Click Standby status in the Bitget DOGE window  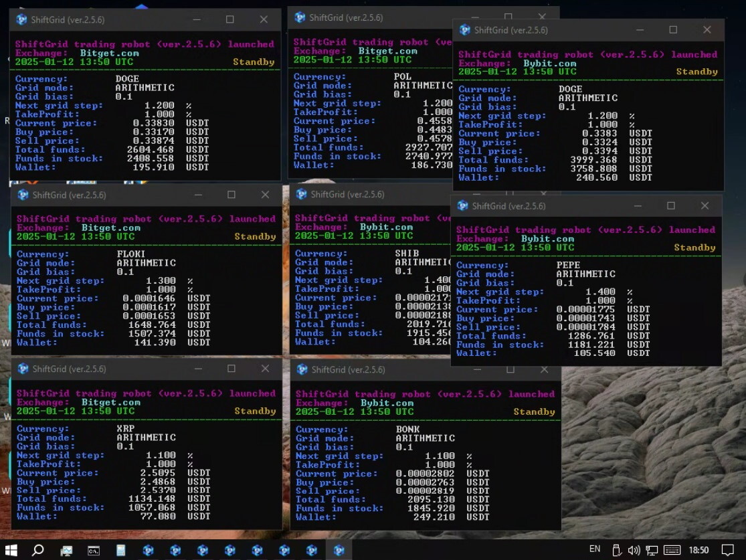pos(254,62)
